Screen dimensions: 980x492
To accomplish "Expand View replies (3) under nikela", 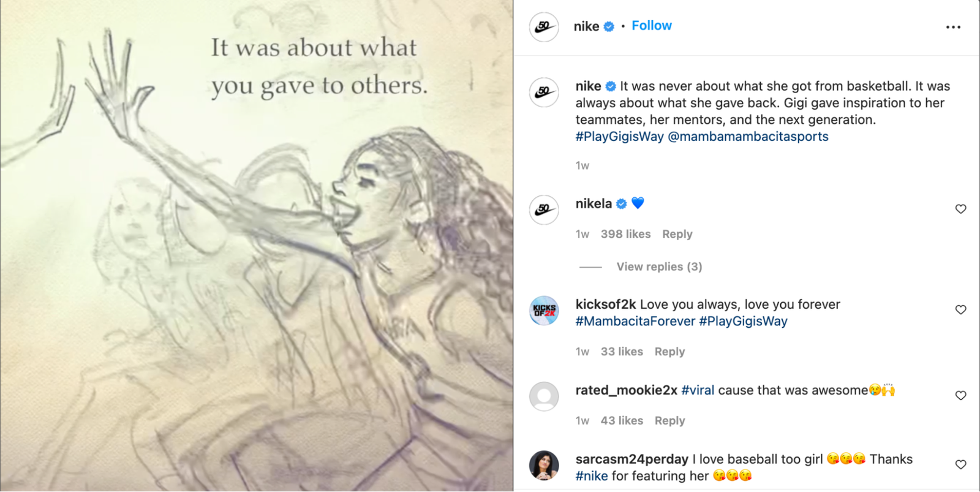I will (659, 267).
